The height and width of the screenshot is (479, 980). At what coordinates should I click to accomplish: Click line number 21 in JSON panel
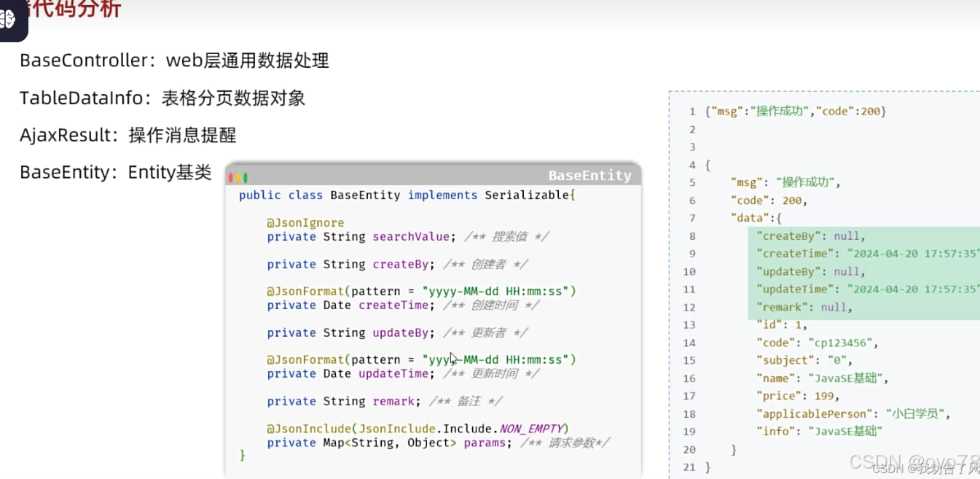(x=689, y=467)
